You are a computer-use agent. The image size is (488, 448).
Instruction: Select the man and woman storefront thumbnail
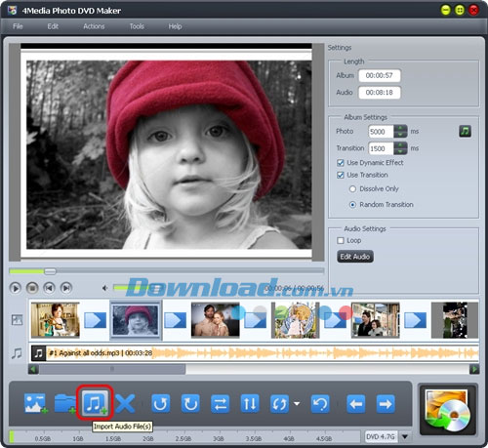[376, 319]
